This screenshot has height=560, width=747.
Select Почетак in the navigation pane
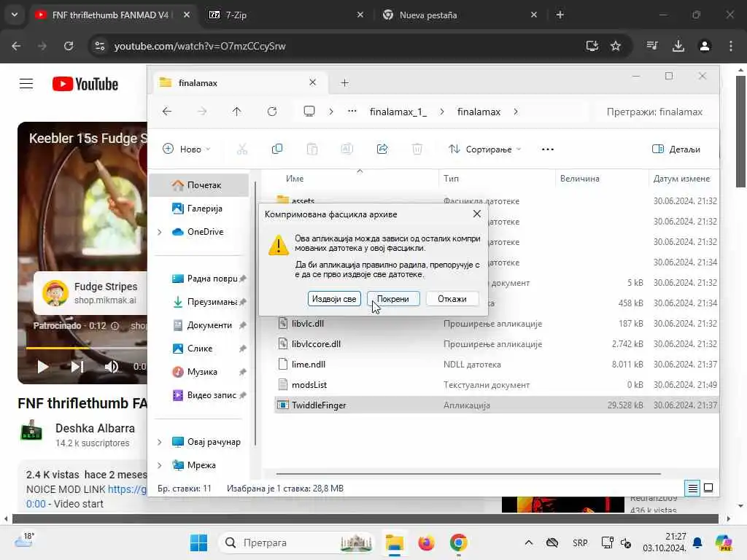point(198,184)
